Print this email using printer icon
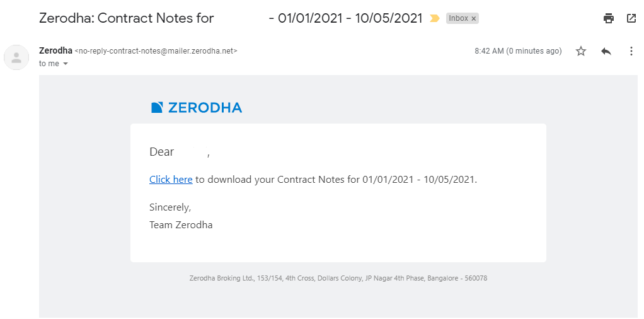The height and width of the screenshot is (319, 644). point(609,18)
